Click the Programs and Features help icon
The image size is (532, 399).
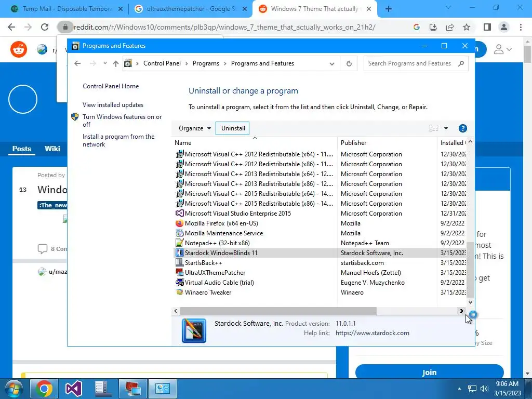coord(462,128)
